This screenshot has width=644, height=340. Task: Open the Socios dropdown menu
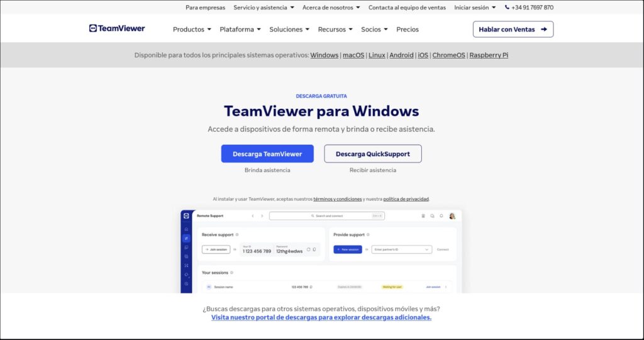point(374,30)
